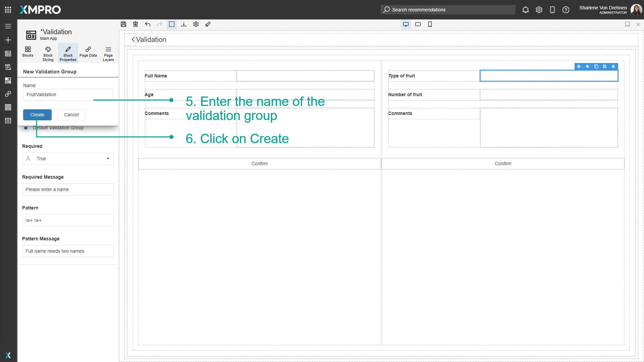Click the XMPRO notifications bell
The height and width of the screenshot is (362, 644).
pos(525,10)
